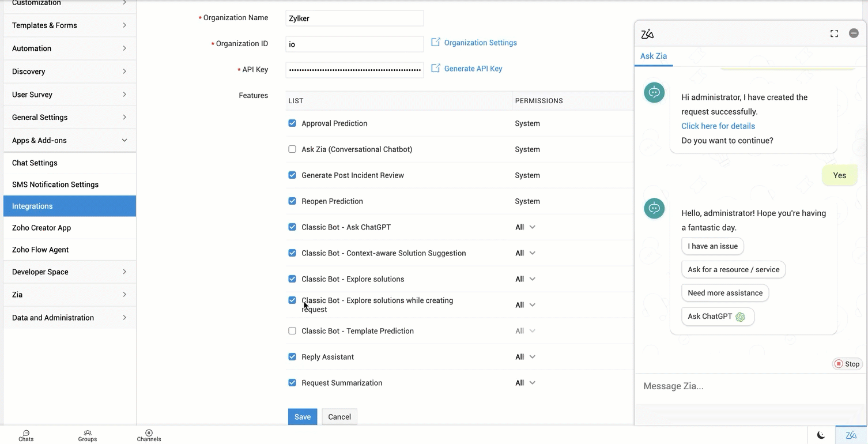Open Chat Settings in the sidebar
868x444 pixels.
pos(35,163)
